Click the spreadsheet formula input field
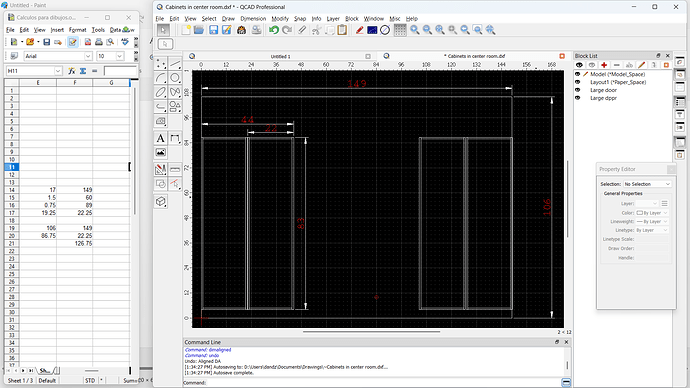 pyautogui.click(x=121, y=71)
